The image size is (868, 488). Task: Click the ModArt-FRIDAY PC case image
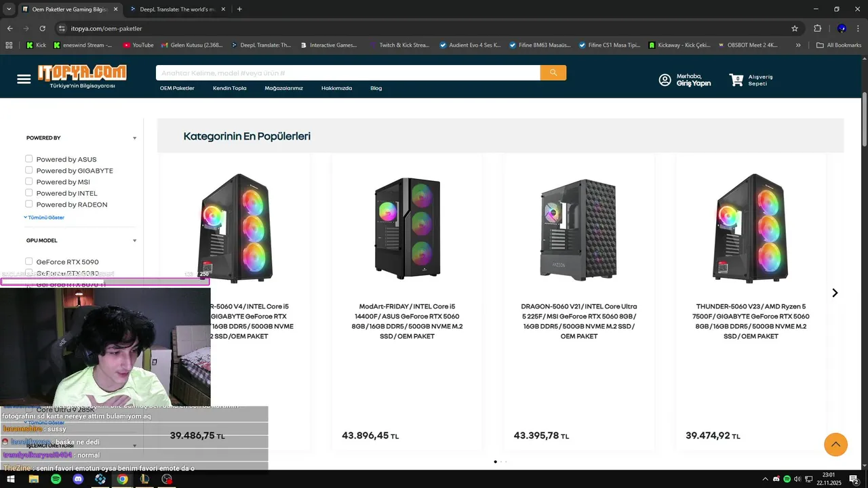[407, 228]
